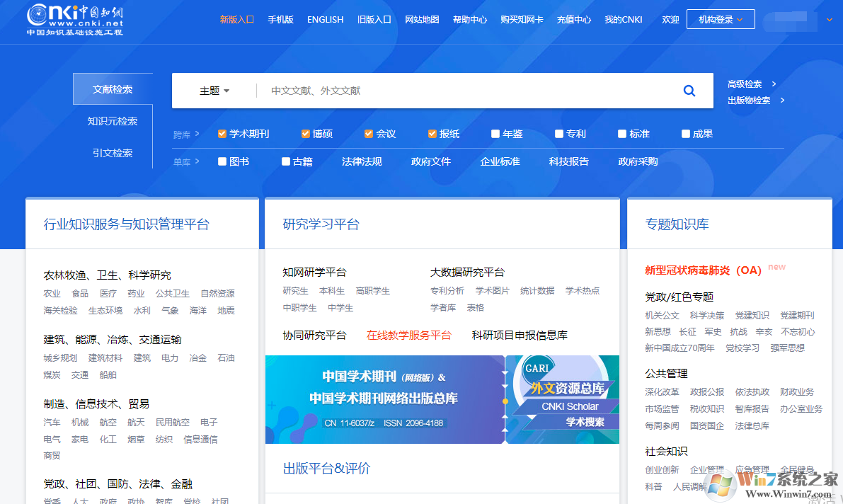Toggle 学术期刊 checkbox

222,134
